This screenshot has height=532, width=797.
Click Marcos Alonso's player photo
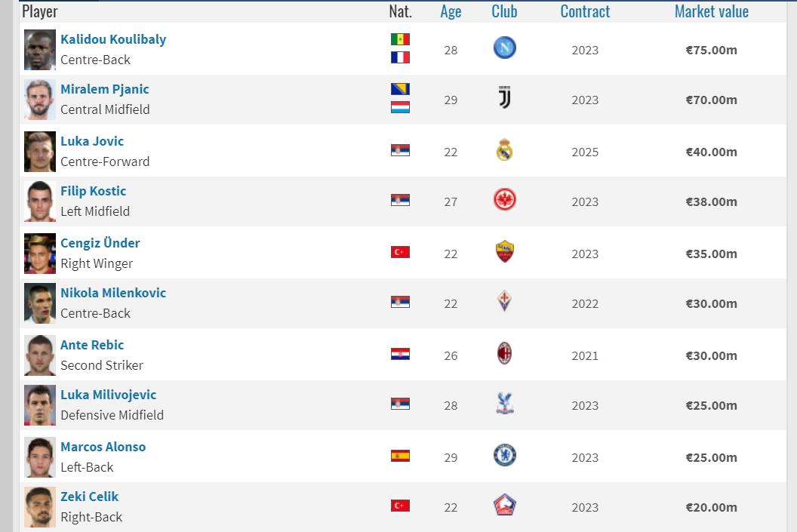39,457
